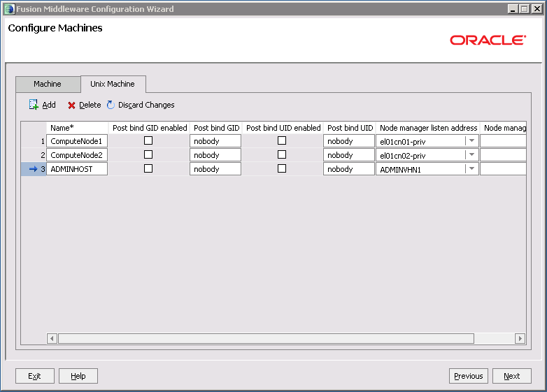
Task: Select row number 1 in the table
Action: click(x=34, y=141)
